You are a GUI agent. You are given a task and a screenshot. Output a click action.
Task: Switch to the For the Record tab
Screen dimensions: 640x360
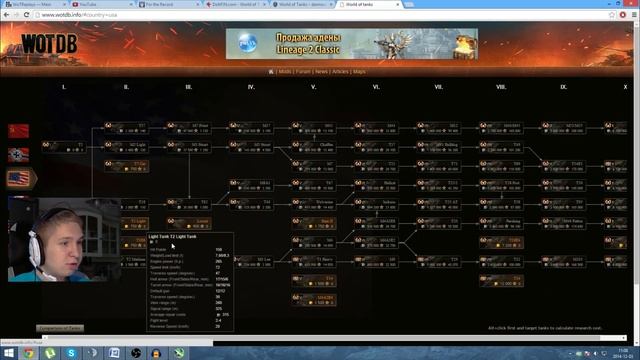(x=169, y=4)
